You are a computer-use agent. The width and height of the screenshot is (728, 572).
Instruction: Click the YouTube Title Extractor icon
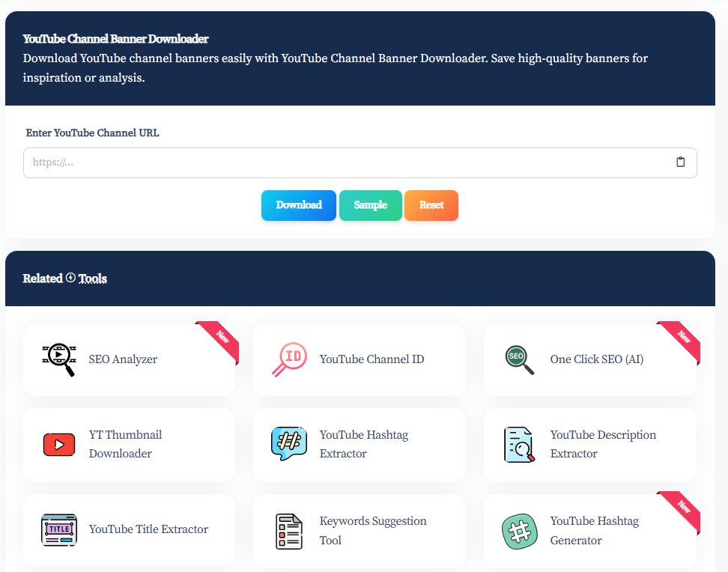(x=58, y=530)
